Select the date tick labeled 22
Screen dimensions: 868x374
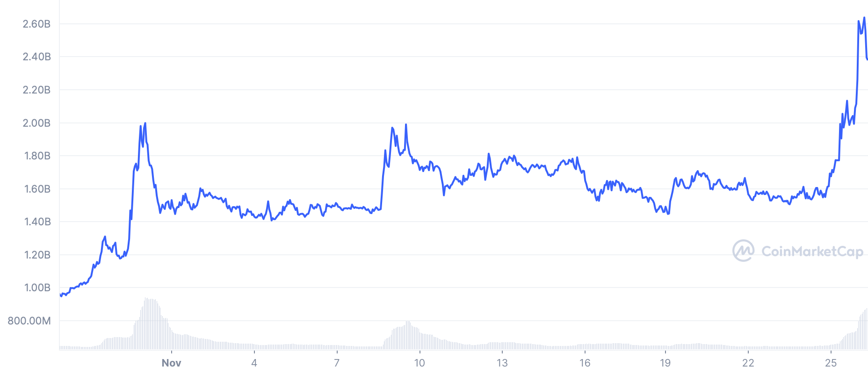(748, 363)
